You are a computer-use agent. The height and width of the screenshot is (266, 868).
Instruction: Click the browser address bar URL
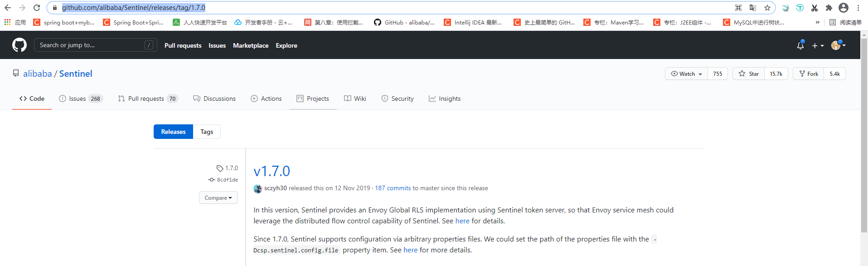(x=134, y=8)
